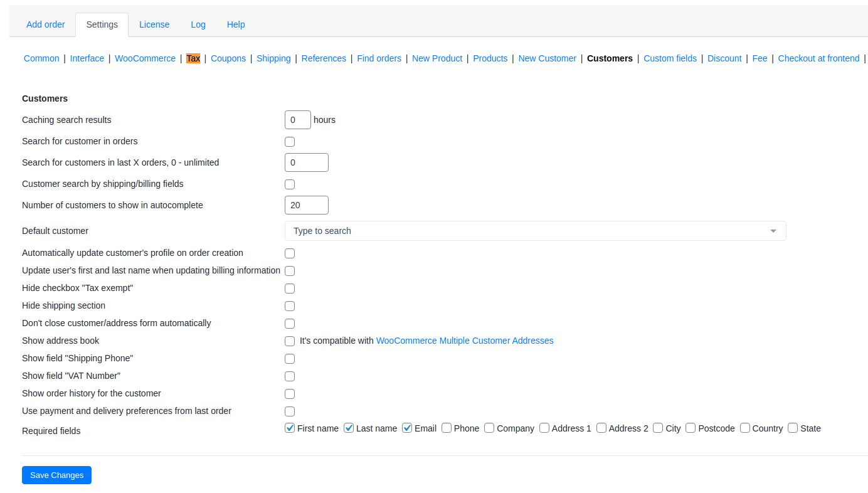Click the Save Changes button

[56, 475]
